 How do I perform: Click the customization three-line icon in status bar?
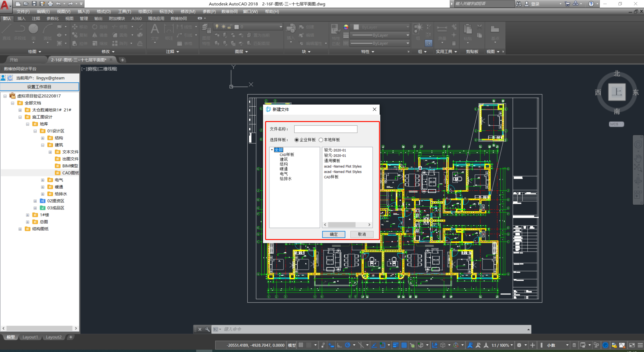click(640, 345)
